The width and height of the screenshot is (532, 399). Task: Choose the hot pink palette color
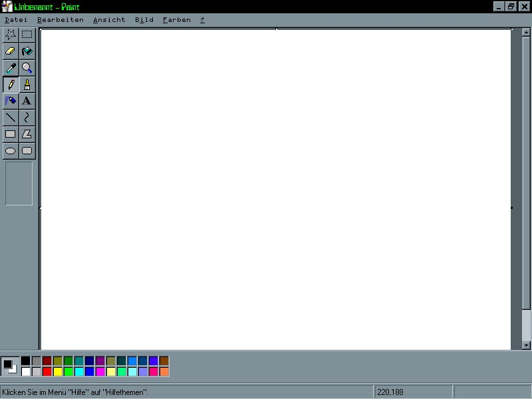154,372
